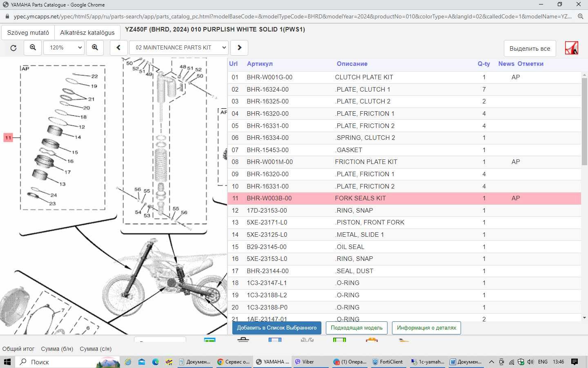Click the Отметки column header
Image resolution: width=588 pixels, height=368 pixels.
click(x=530, y=64)
